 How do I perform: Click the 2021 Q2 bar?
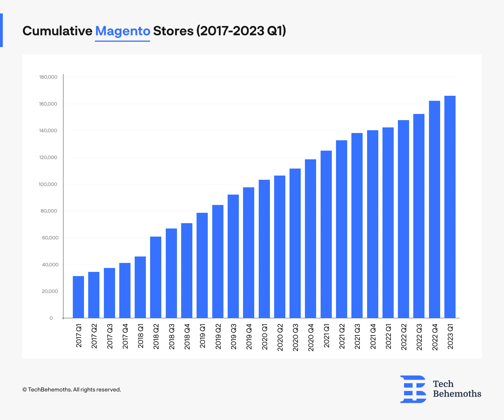(x=342, y=229)
